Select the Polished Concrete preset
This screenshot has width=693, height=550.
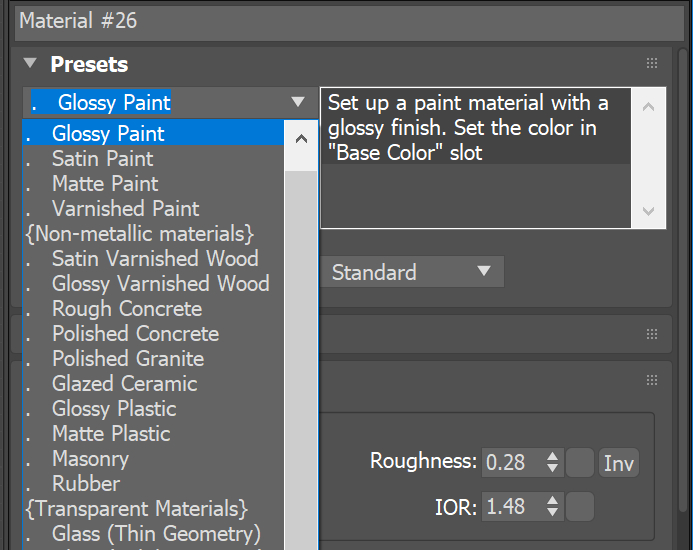pos(153,333)
